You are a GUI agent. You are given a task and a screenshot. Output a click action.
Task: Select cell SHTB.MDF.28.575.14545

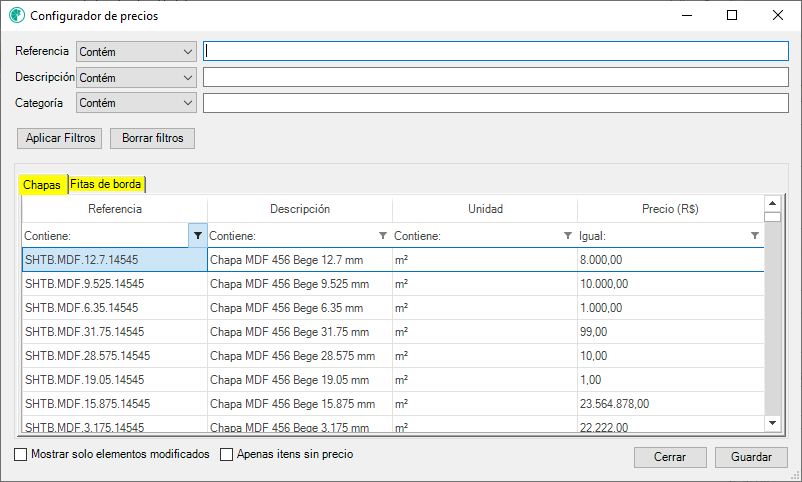[x=115, y=356]
